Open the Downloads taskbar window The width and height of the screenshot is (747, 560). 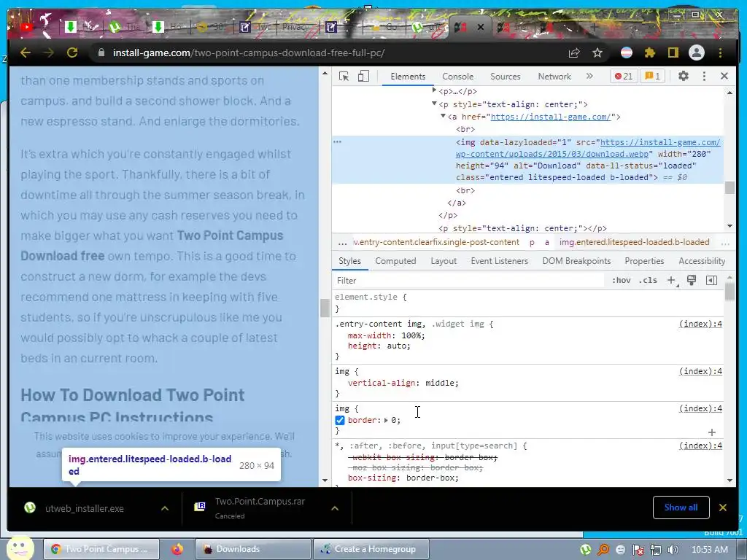(253, 549)
